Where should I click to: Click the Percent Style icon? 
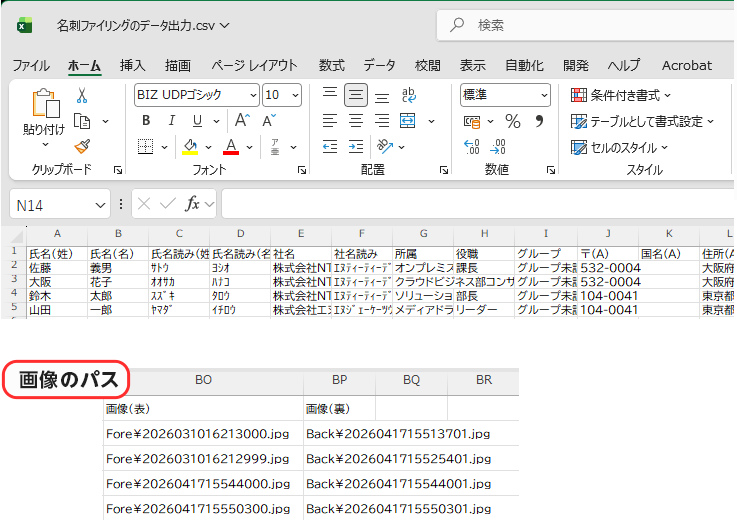(x=512, y=121)
